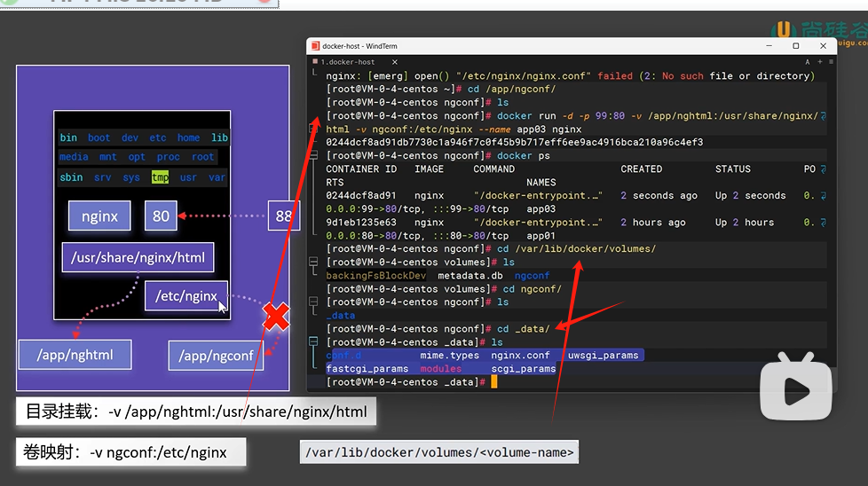Click 'proc' directory in container listing

point(169,157)
